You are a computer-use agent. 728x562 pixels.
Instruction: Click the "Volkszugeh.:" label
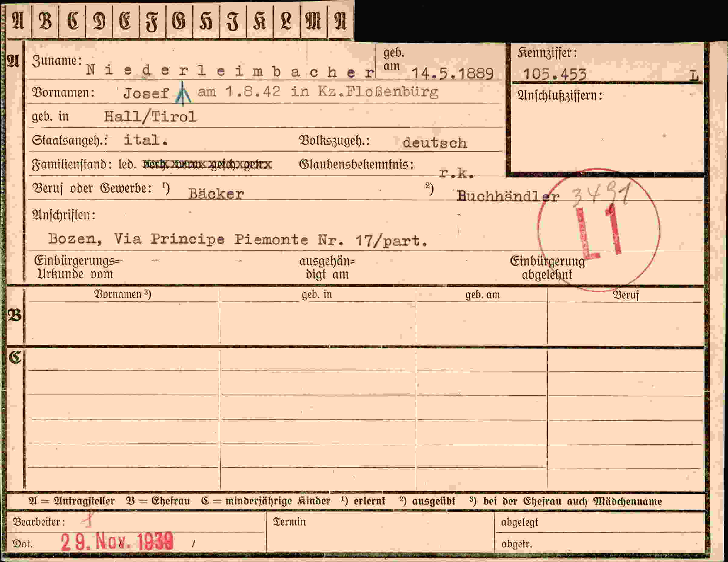click(334, 141)
